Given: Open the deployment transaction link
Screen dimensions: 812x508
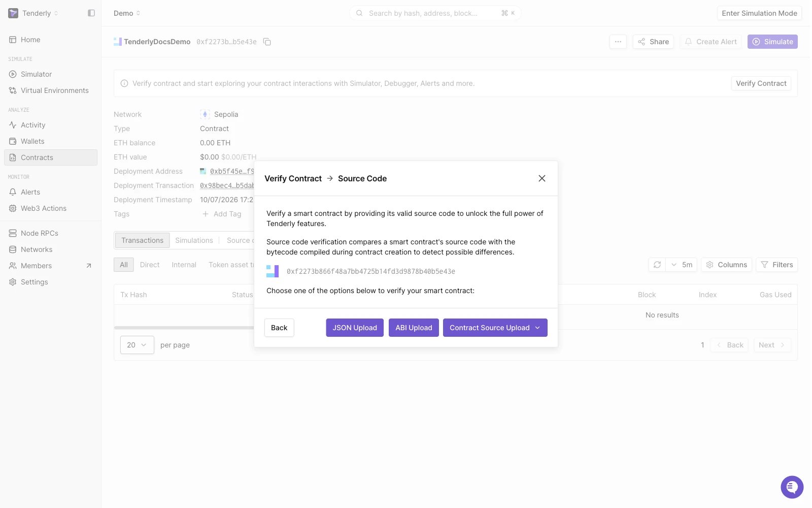Looking at the screenshot, I should tap(227, 185).
